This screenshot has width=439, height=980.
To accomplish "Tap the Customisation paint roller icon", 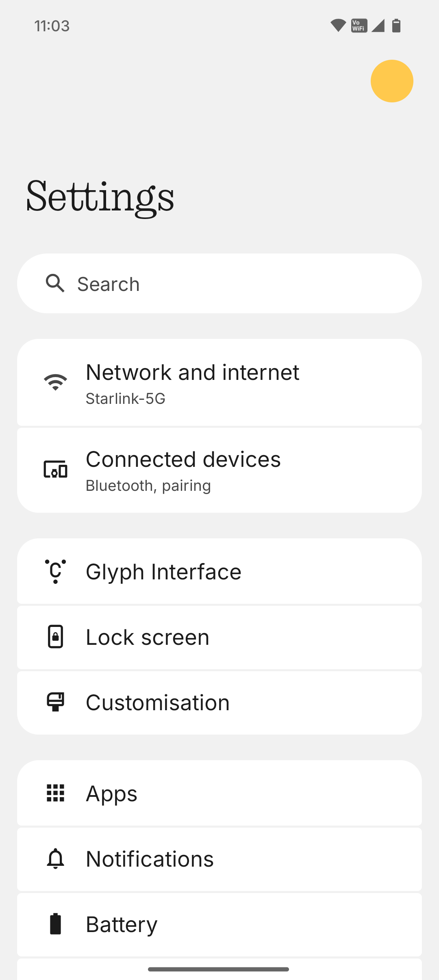I will tap(56, 702).
